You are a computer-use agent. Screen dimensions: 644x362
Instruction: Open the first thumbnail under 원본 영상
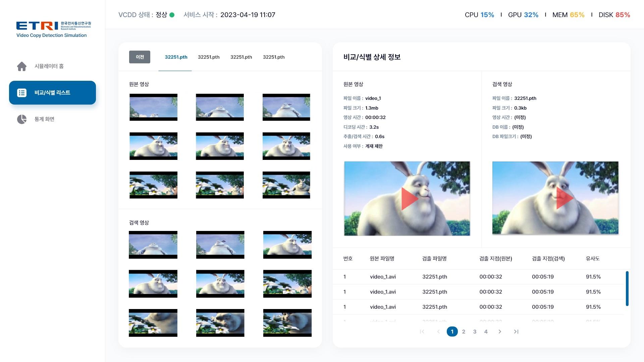pyautogui.click(x=153, y=107)
